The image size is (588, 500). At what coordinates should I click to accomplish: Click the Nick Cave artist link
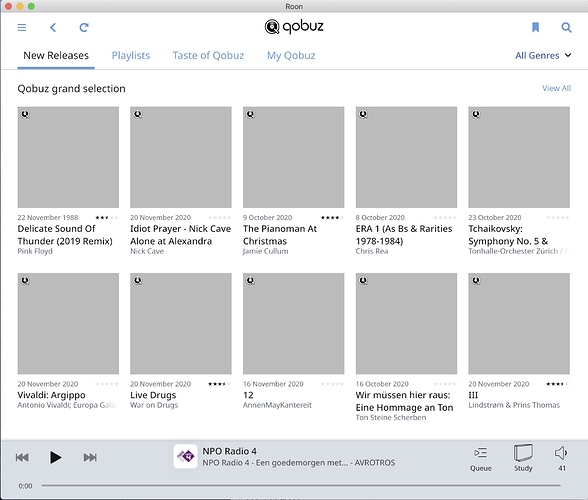(147, 251)
